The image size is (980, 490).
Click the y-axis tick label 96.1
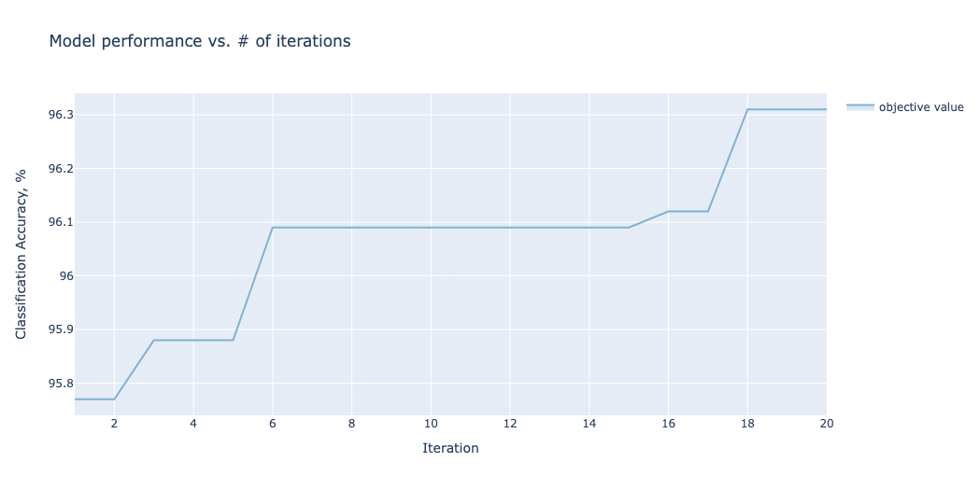59,222
